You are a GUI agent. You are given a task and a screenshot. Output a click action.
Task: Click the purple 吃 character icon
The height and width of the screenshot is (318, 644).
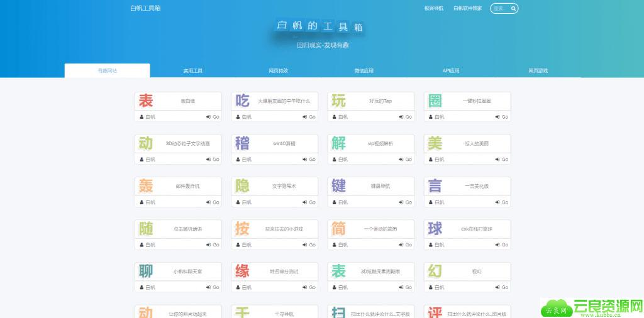(242, 101)
